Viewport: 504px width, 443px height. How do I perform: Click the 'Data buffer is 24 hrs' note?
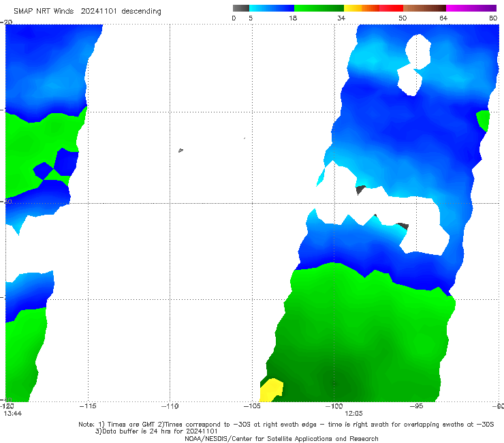(156, 431)
